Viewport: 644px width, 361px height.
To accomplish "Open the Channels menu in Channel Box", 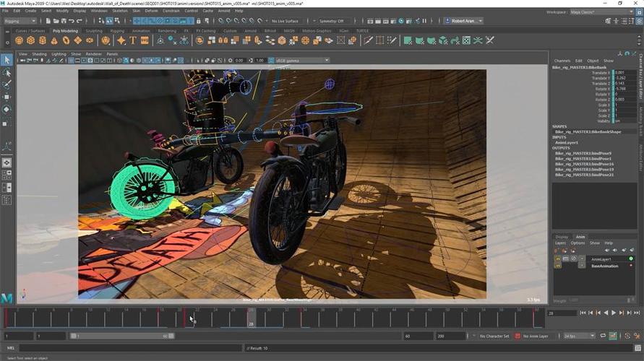I will (x=562, y=61).
